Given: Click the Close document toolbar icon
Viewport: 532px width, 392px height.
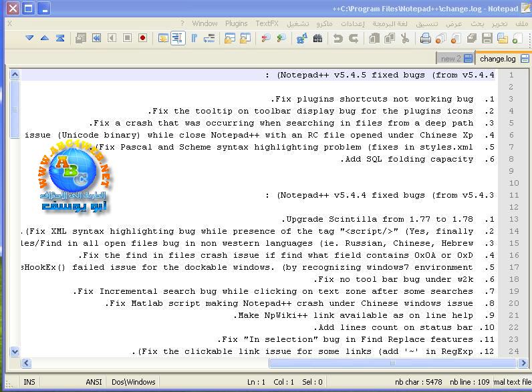Looking at the screenshot, I should tap(456, 38).
